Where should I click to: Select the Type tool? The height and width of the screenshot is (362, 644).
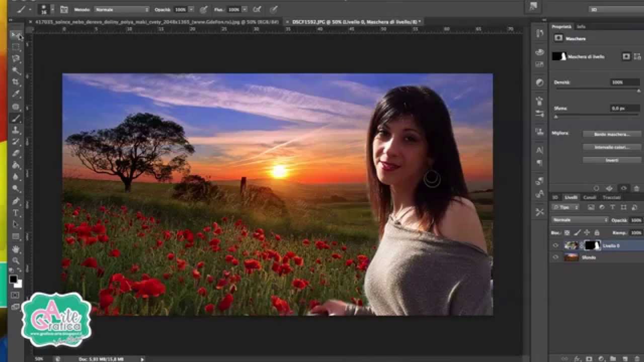pyautogui.click(x=16, y=213)
